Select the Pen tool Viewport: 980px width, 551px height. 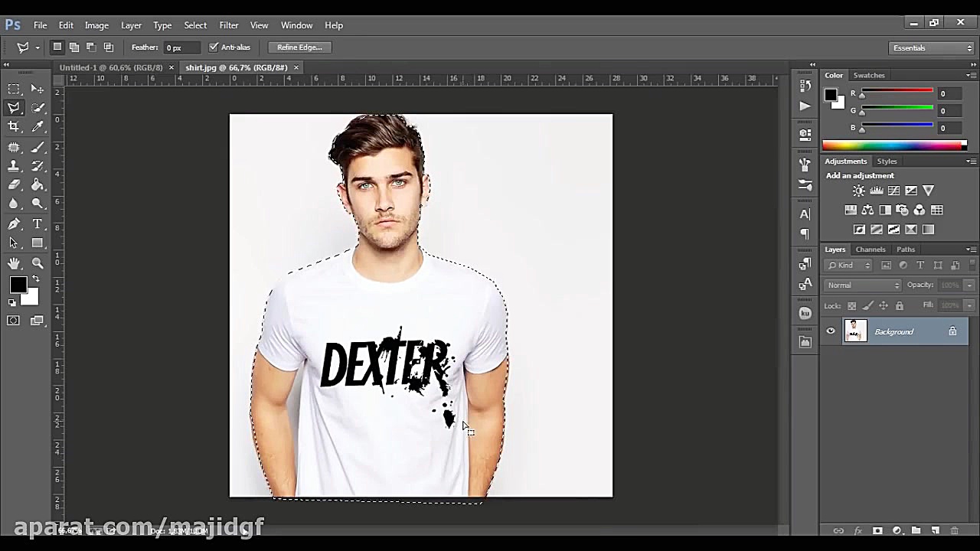pyautogui.click(x=14, y=224)
